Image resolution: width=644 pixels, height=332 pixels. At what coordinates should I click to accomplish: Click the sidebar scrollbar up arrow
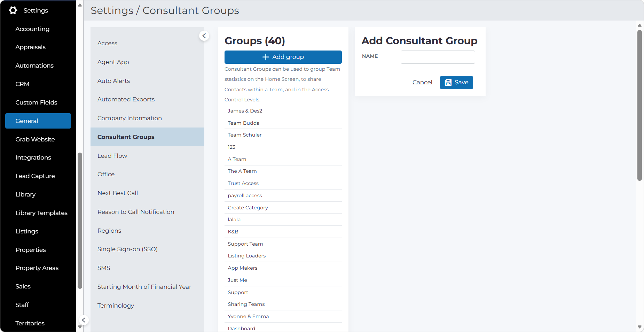(x=80, y=5)
